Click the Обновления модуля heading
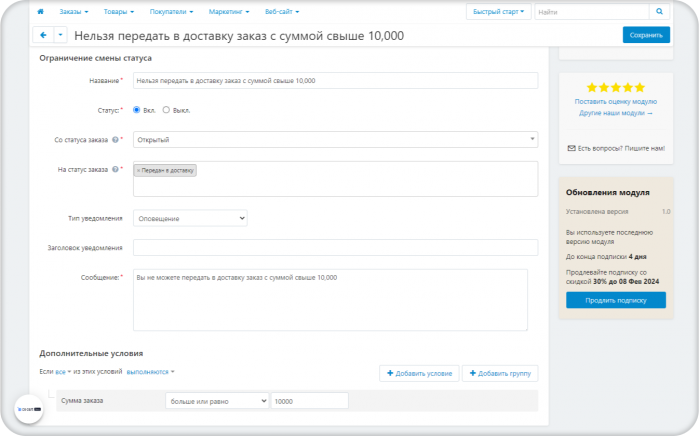Image resolution: width=700 pixels, height=436 pixels. click(608, 193)
